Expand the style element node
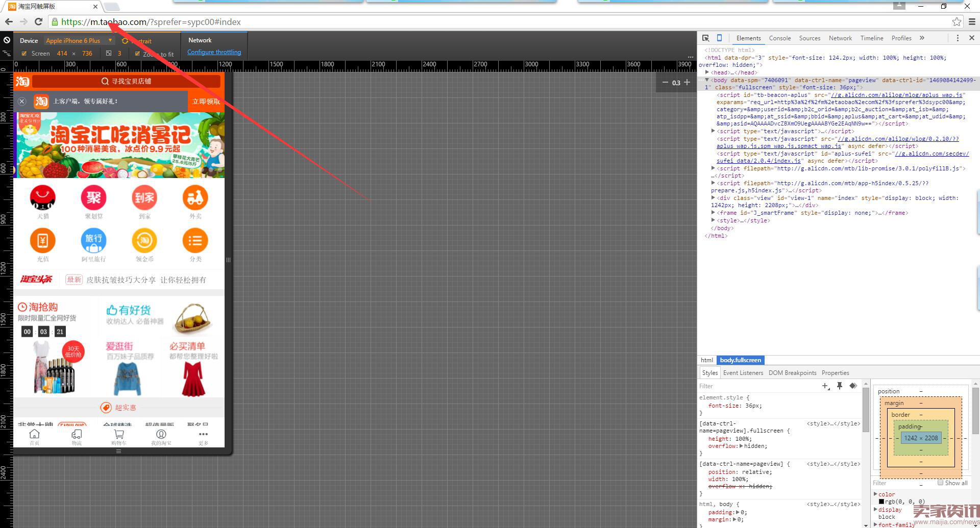 pos(713,220)
